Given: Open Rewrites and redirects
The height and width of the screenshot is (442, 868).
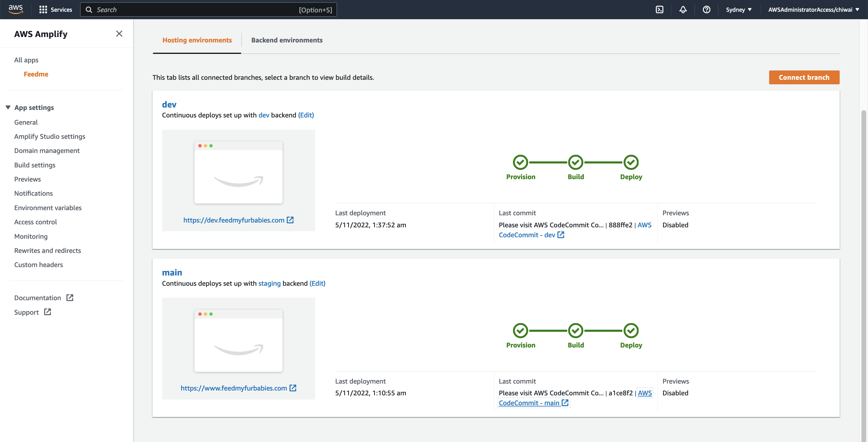Looking at the screenshot, I should point(48,251).
